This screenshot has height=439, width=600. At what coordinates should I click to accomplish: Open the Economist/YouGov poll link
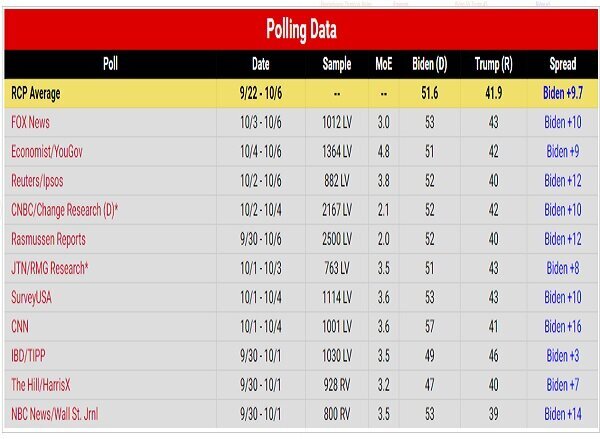coord(47,152)
